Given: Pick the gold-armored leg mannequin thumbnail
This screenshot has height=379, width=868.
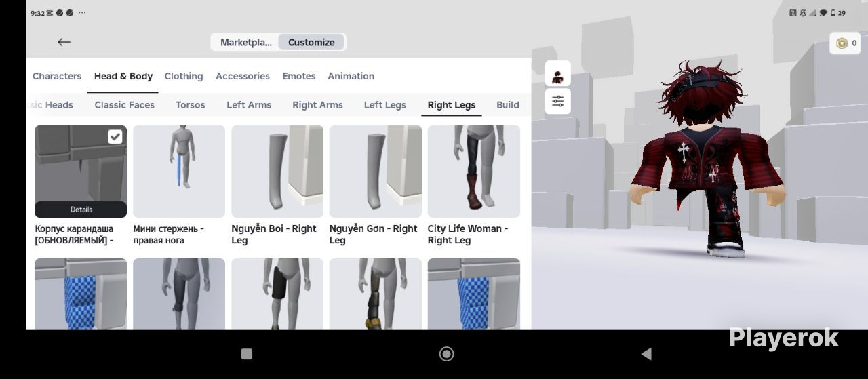Looking at the screenshot, I should tap(376, 294).
